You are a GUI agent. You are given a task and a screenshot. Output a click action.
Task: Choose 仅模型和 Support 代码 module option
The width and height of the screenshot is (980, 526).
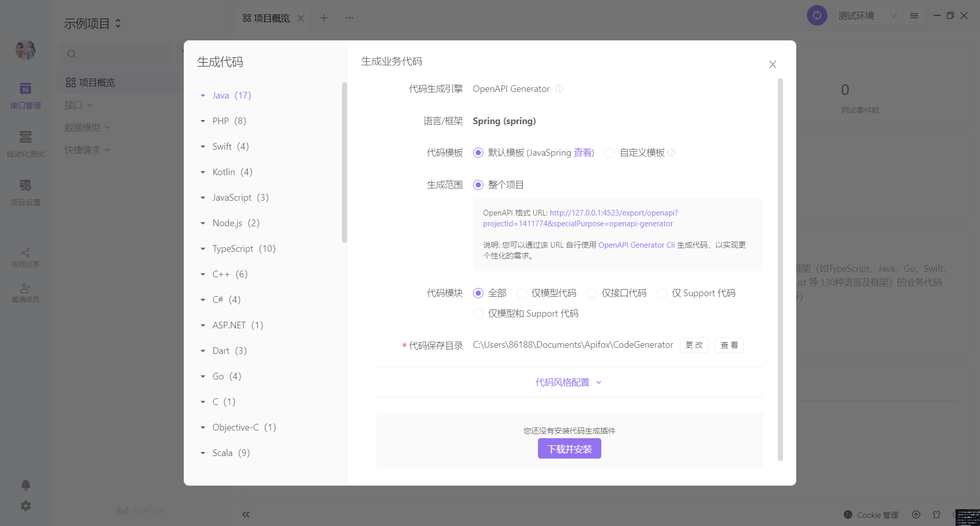click(478, 313)
